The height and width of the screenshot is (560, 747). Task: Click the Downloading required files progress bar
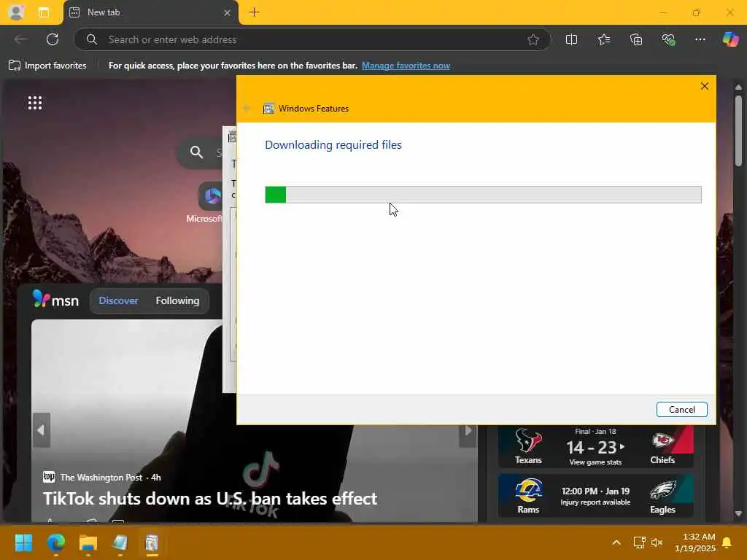(x=483, y=194)
